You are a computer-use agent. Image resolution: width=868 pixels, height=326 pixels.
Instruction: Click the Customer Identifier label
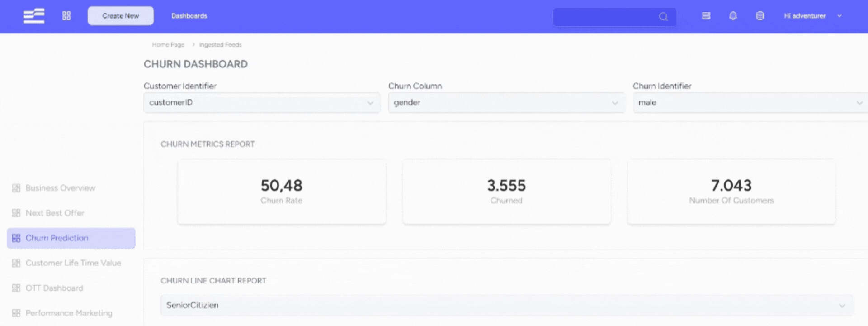pos(180,86)
